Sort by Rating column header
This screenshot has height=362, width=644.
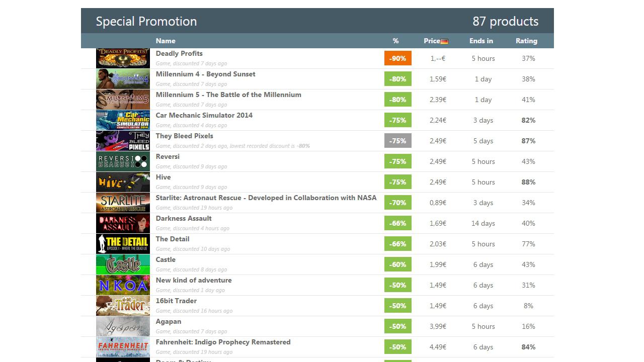click(x=526, y=41)
